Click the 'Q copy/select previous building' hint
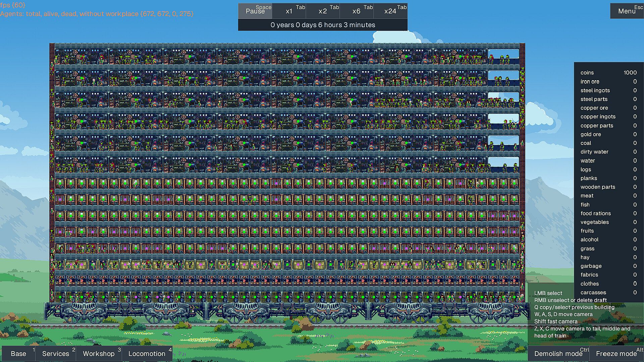 [x=574, y=307]
